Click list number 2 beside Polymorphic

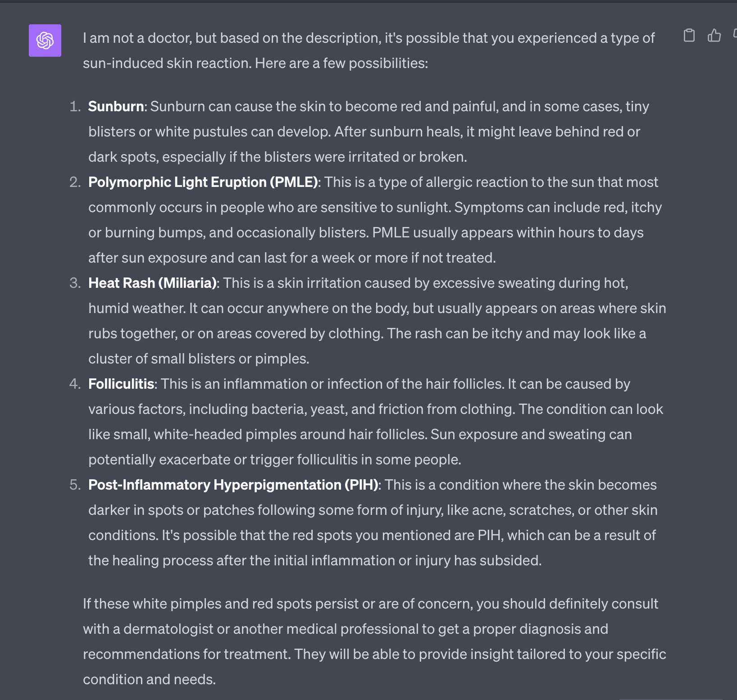coord(75,182)
